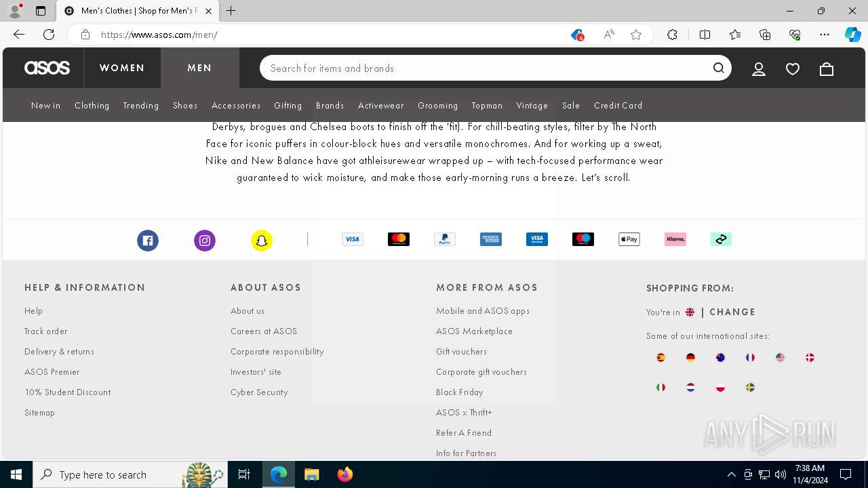Click the Mastercard payment icon
This screenshot has height=488, width=868.
point(399,239)
